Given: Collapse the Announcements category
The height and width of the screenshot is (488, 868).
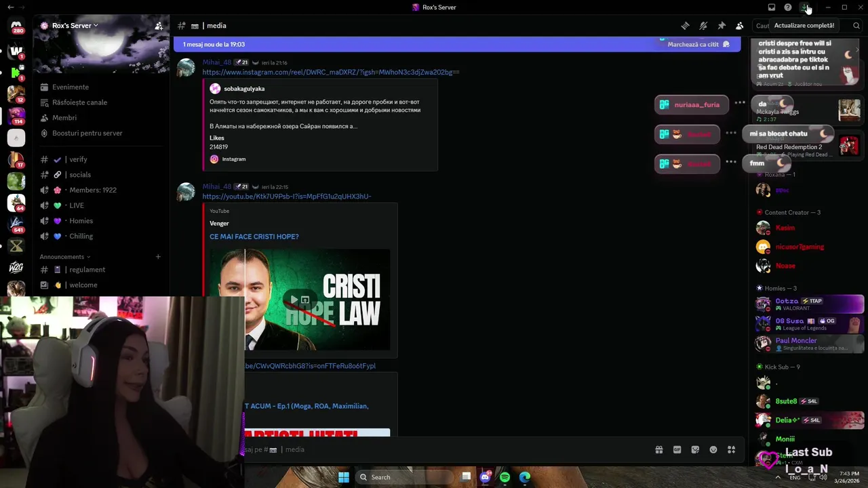Looking at the screenshot, I should tap(65, 257).
